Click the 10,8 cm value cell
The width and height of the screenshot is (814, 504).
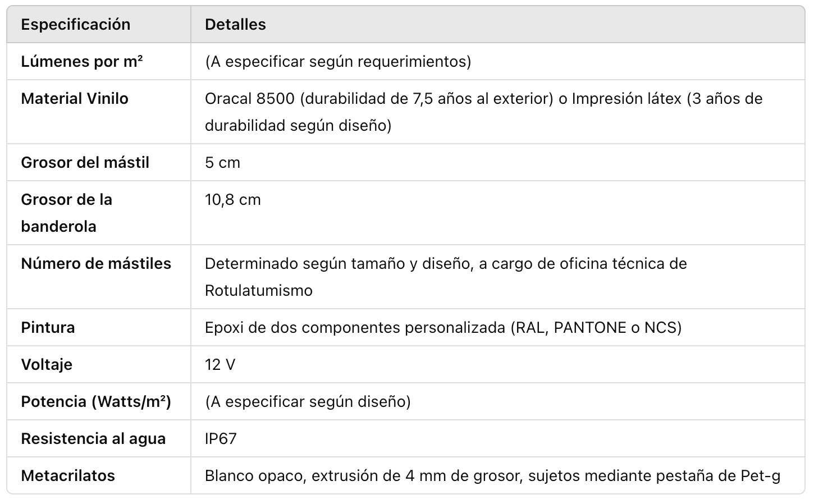tap(233, 200)
